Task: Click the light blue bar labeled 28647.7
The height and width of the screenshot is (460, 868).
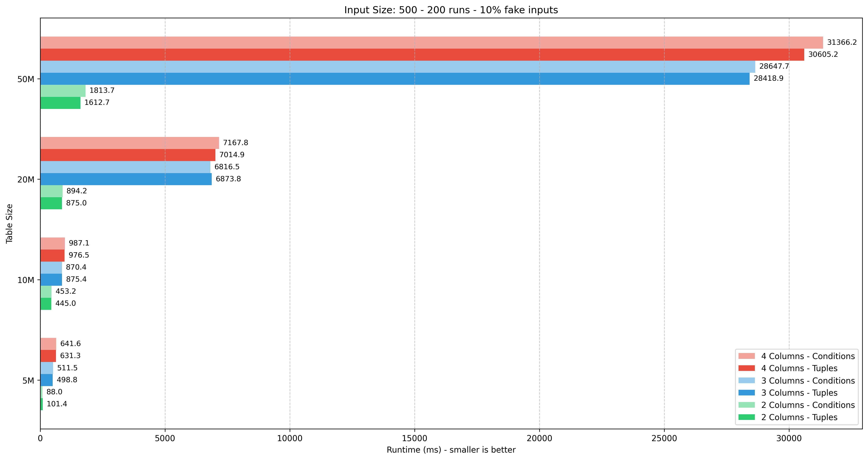Action: click(x=398, y=67)
